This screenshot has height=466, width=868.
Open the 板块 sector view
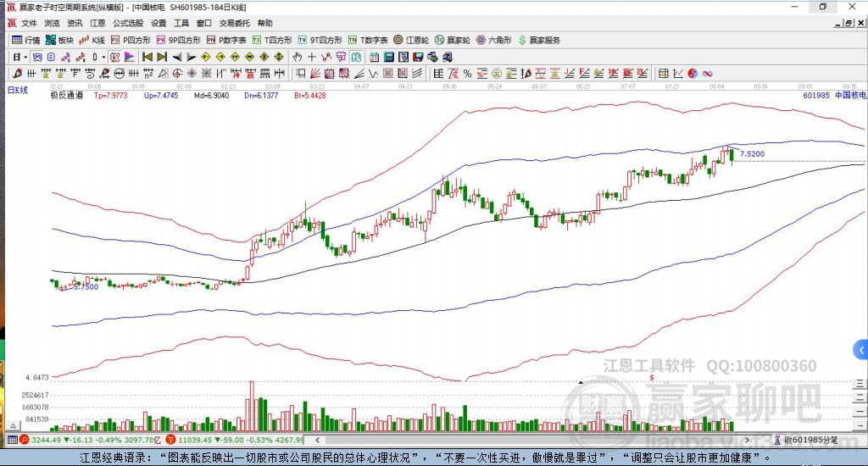tap(60, 40)
